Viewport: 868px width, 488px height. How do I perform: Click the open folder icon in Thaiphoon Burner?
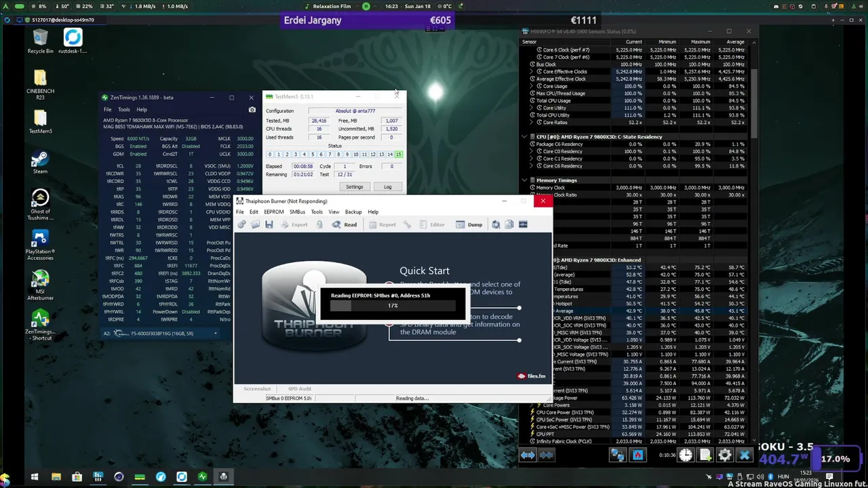255,224
